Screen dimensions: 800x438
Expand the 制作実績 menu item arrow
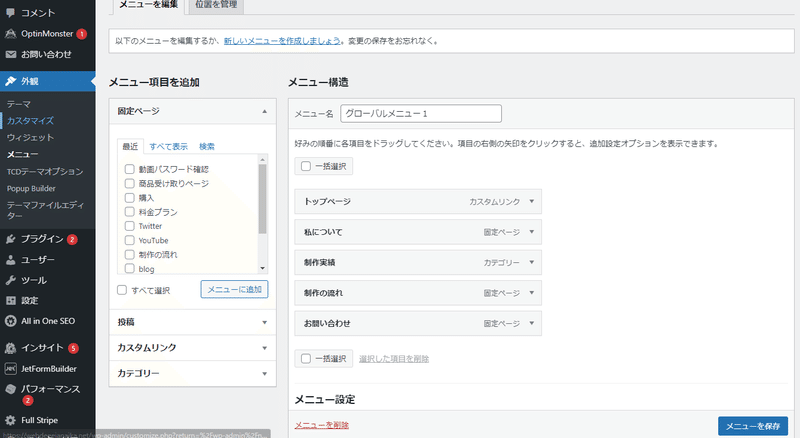[x=532, y=262]
